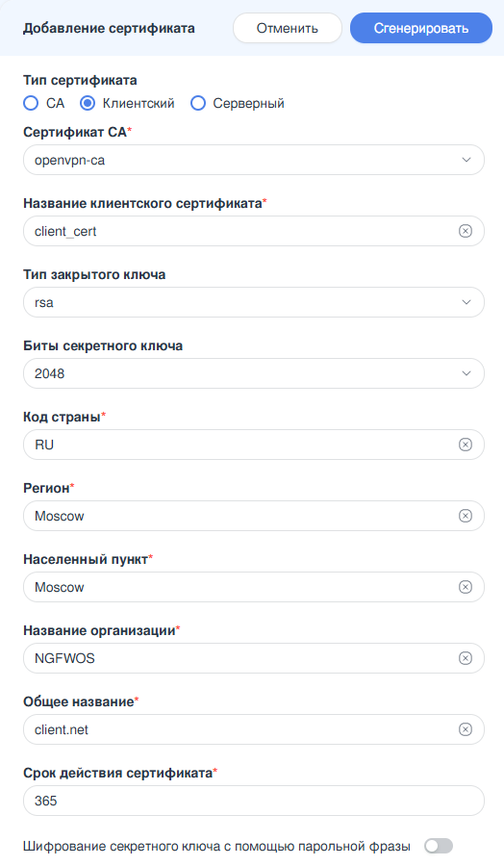Viewport: 504px width, 866px height.
Task: Focus the certificate validity 365 field
Action: (254, 801)
